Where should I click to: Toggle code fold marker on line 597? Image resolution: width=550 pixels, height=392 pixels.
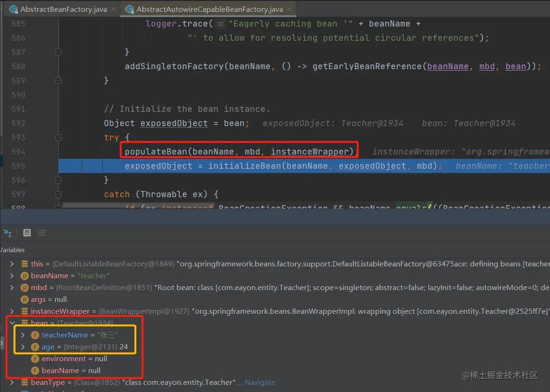coord(59,194)
